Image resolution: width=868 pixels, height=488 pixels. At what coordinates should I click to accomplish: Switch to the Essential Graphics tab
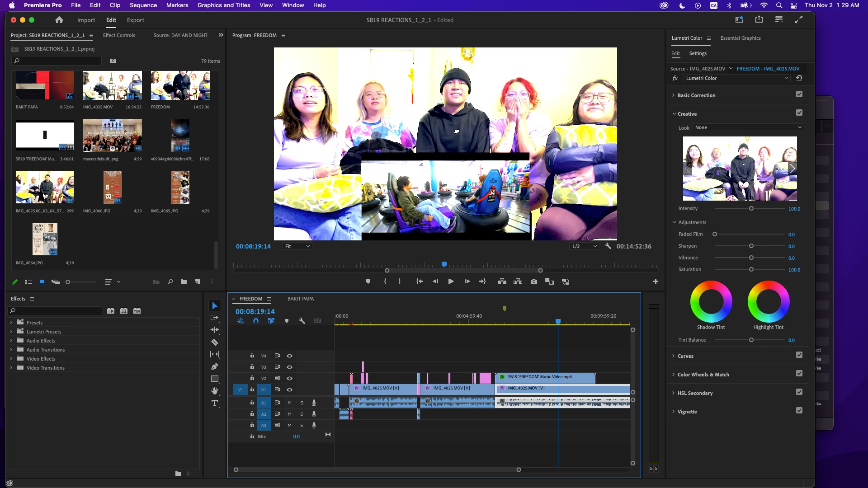pos(740,38)
